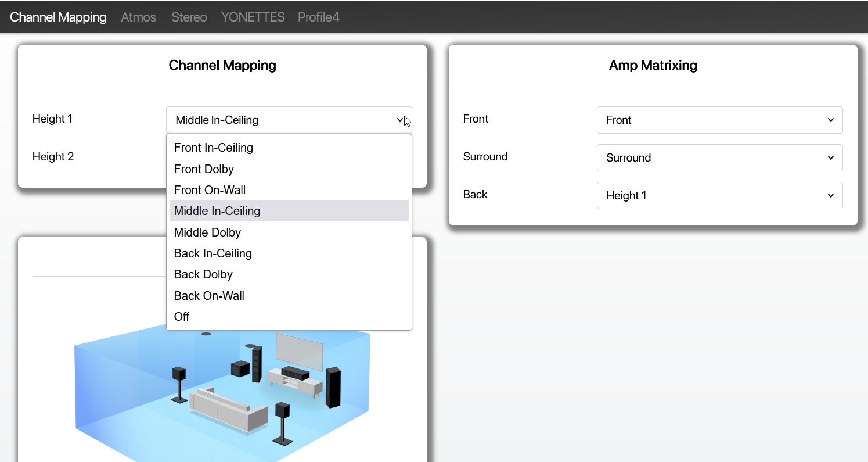
Task: Select the highlighted Middle In-Ceiling option
Action: coord(217,211)
